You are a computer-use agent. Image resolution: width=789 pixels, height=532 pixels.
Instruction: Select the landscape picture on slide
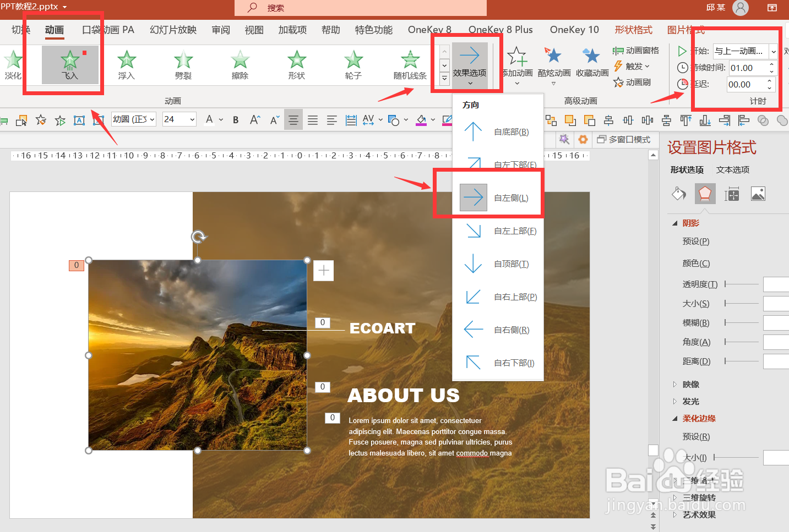pyautogui.click(x=198, y=355)
